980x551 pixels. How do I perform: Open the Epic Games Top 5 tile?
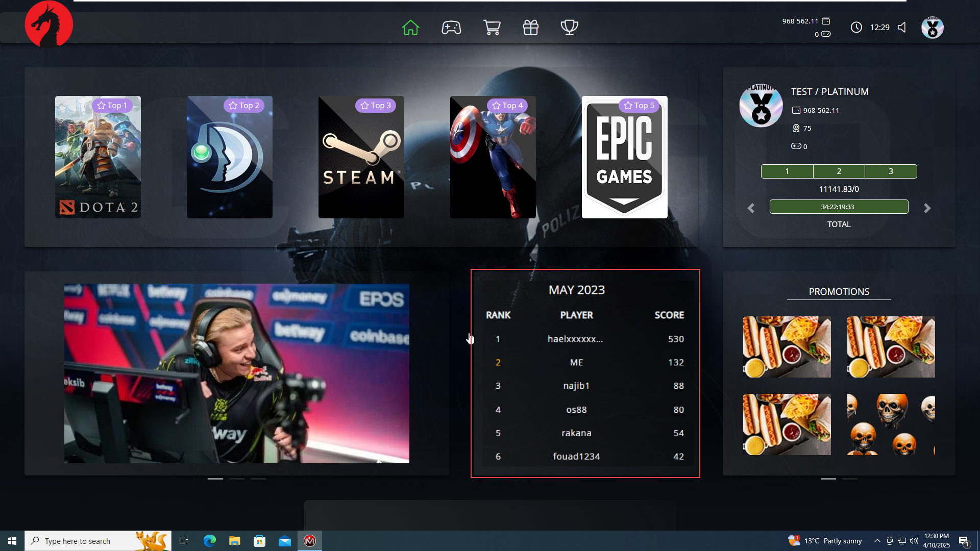tap(624, 157)
